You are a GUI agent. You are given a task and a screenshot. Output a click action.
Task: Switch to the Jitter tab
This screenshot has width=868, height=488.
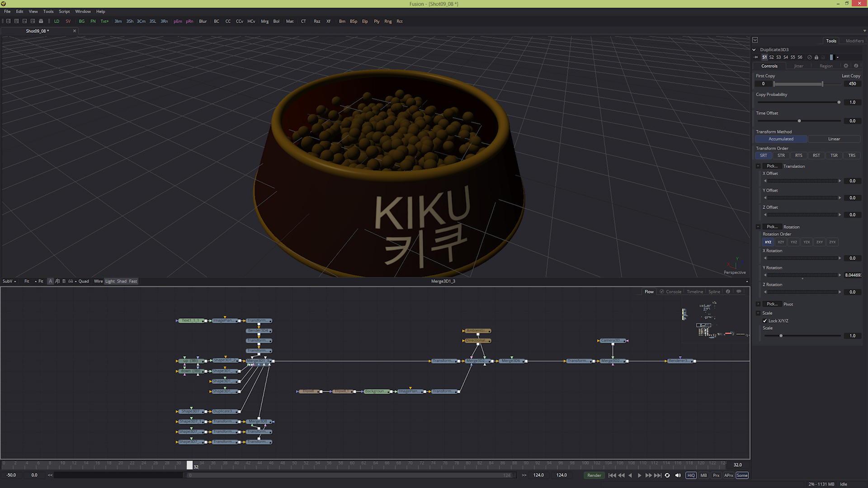[x=799, y=66]
